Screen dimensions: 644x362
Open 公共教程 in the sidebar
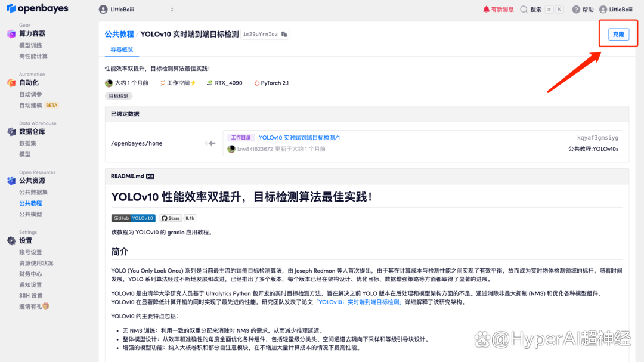tap(30, 203)
